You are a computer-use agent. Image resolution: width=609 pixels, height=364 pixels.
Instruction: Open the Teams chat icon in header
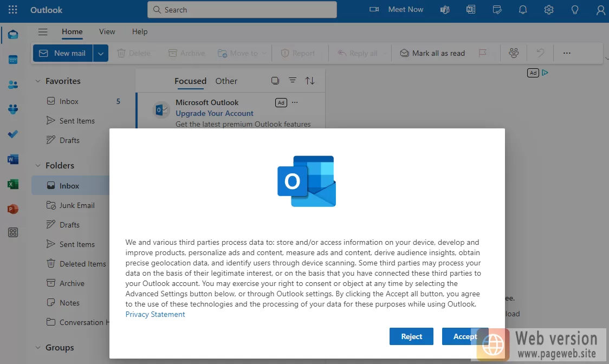[445, 10]
